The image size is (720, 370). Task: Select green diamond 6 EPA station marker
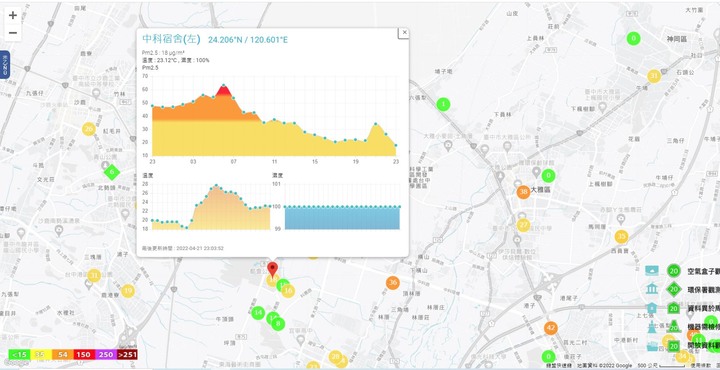tap(112, 173)
